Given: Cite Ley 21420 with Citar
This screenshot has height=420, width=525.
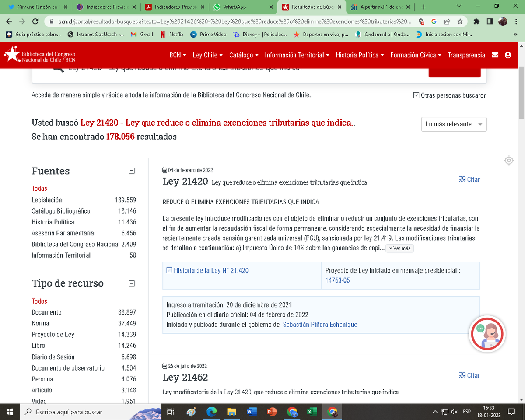Looking at the screenshot, I should coord(469,179).
